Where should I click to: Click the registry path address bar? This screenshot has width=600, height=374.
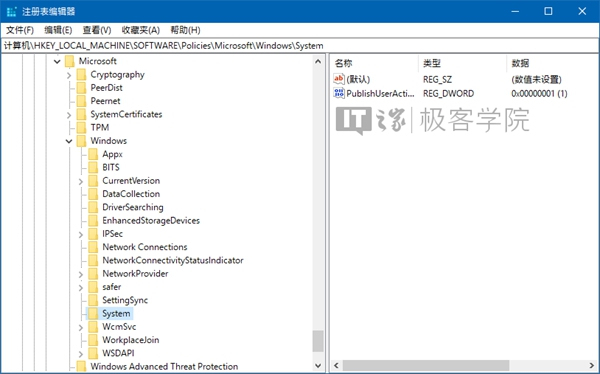tap(300, 46)
